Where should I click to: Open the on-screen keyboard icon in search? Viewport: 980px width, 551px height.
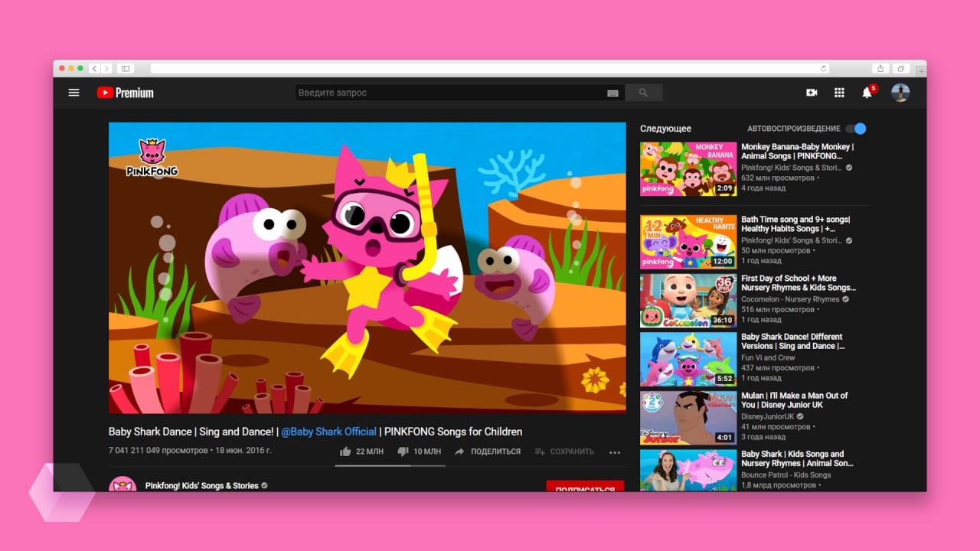[x=612, y=93]
